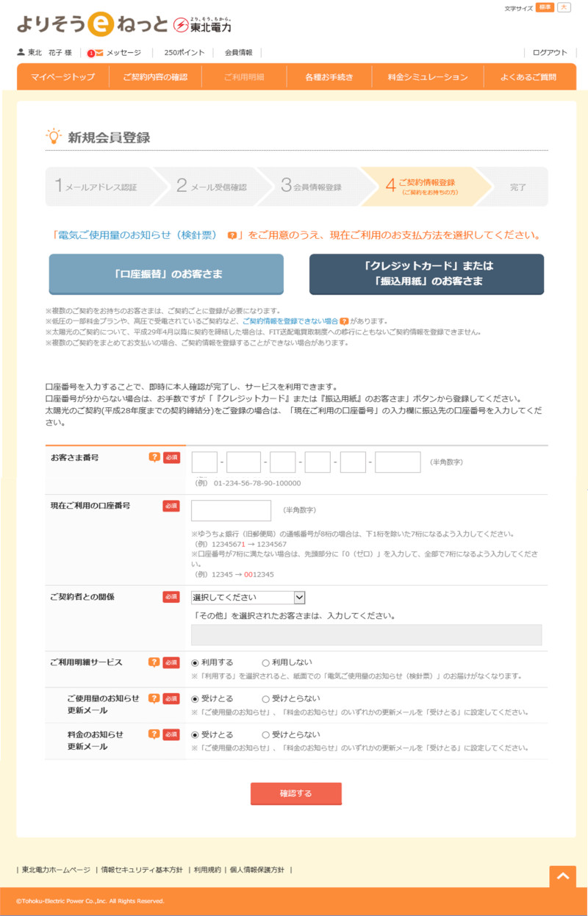The image size is (588, 916).
Task: Click the fourth お客さま番号 input box
Action: click(x=318, y=462)
